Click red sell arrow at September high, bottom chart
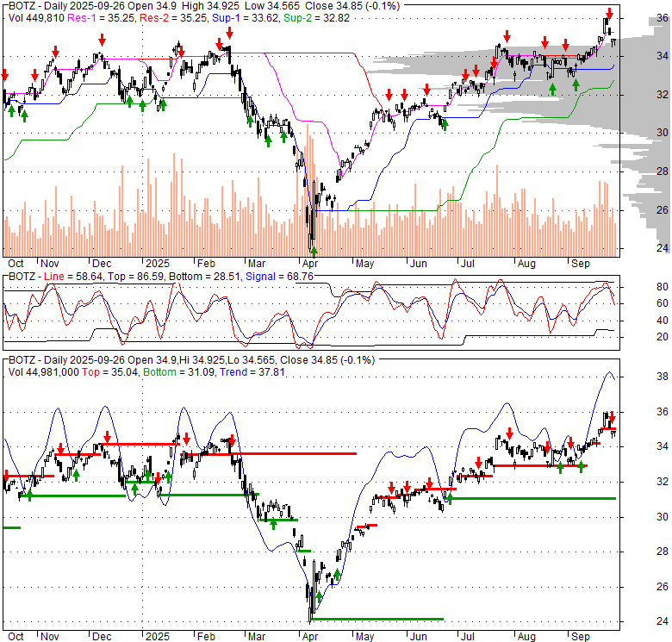 (x=612, y=417)
